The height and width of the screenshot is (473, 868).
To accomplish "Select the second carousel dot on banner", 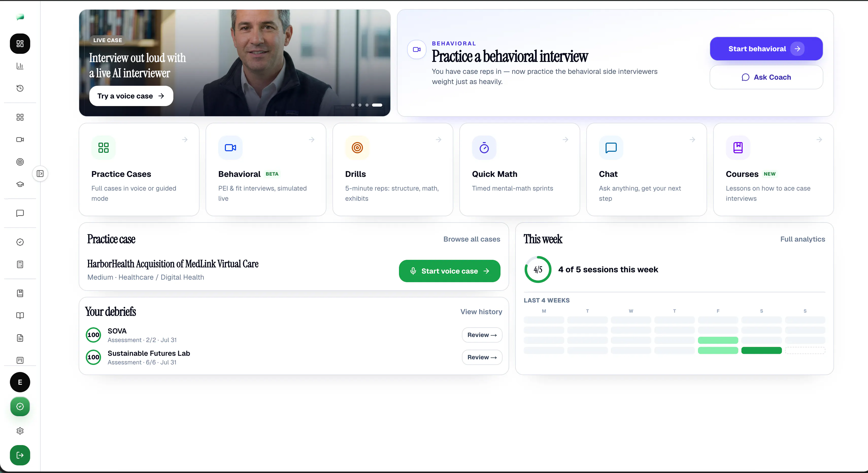I will 360,105.
